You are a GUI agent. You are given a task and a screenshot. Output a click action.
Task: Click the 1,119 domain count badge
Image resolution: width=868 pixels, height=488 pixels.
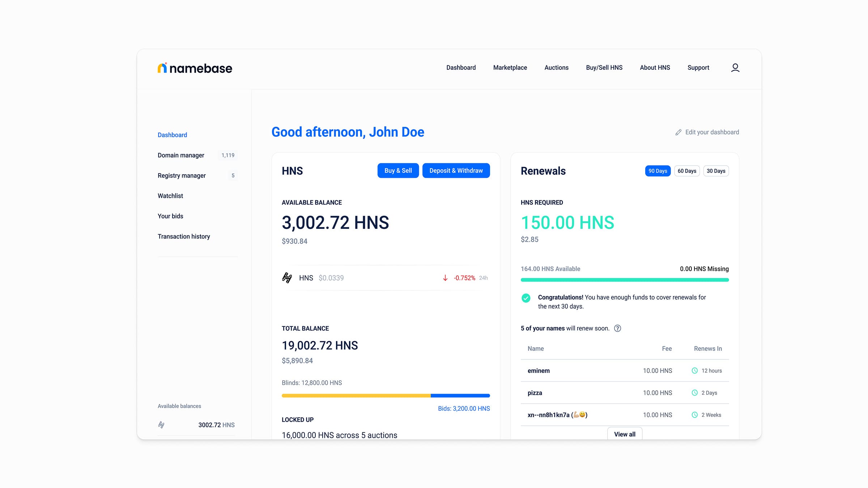click(228, 155)
